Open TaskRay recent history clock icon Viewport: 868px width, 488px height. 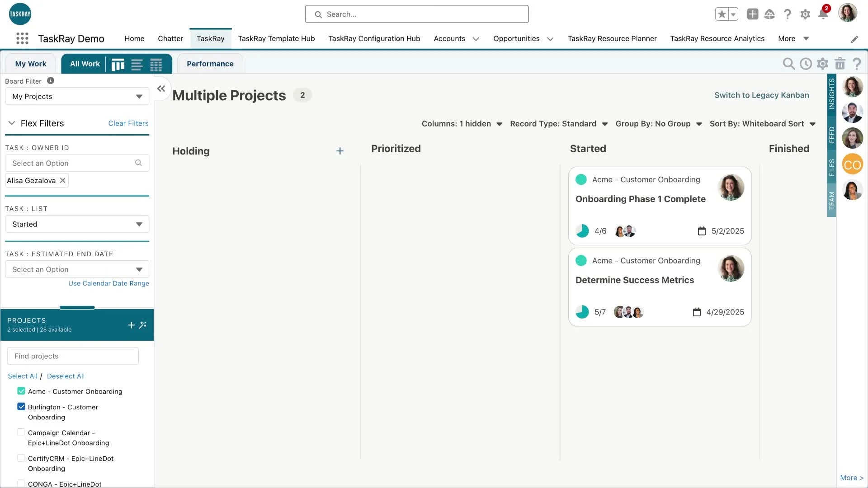click(x=806, y=64)
